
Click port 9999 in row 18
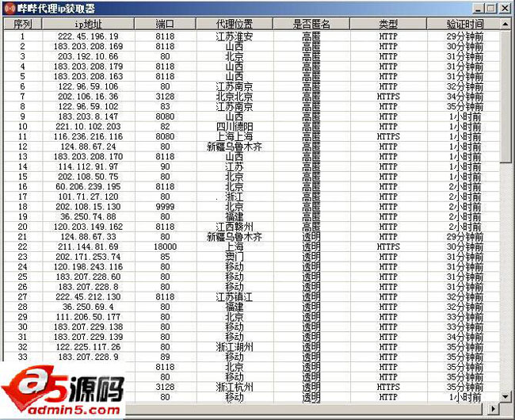(165, 207)
